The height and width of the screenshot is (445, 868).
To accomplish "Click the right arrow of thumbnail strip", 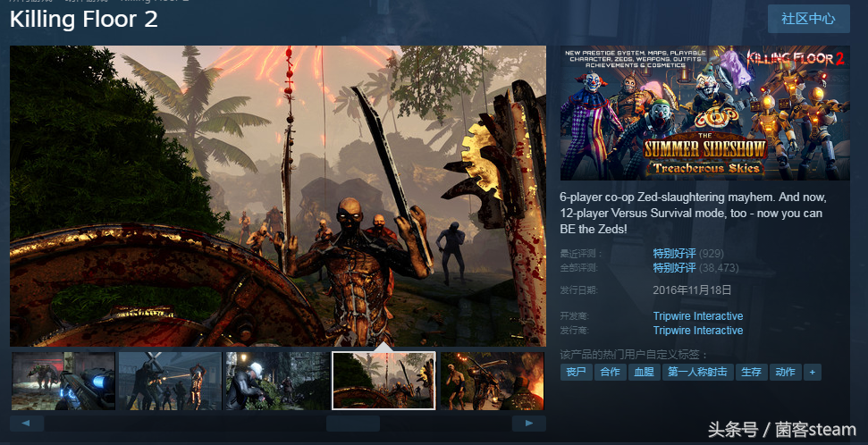I will (x=528, y=424).
